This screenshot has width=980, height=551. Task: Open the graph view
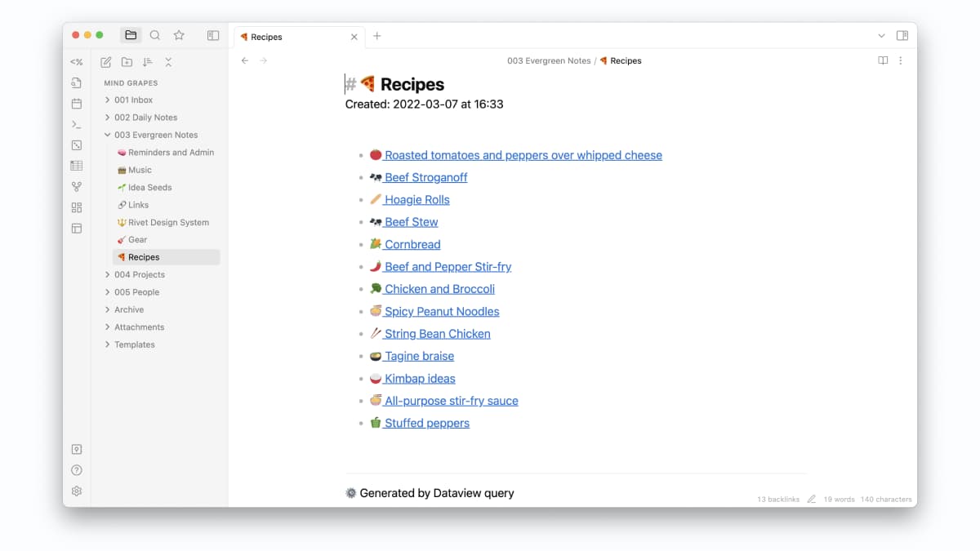76,186
